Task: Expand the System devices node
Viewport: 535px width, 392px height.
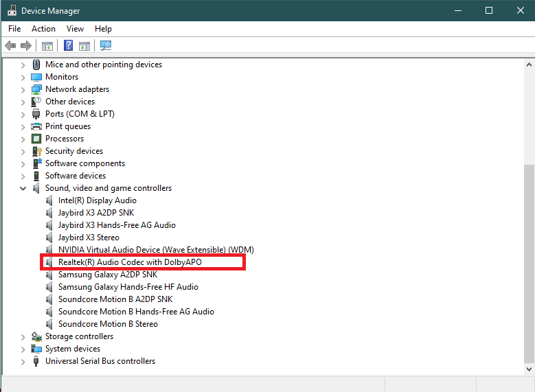Action: pos(23,349)
